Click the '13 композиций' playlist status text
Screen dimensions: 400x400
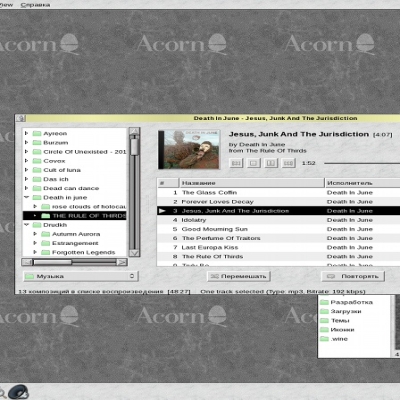click(104, 292)
